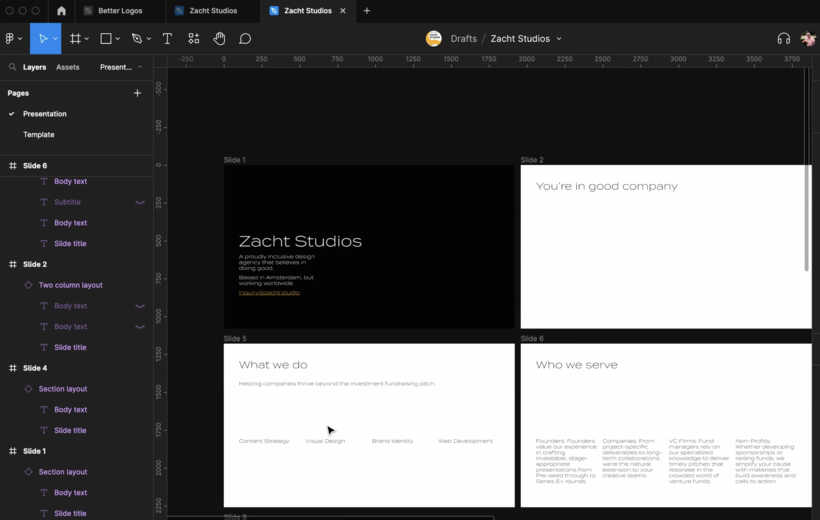Click Zacht Studios heading on Slide 1
The image size is (820, 520).
tap(300, 241)
